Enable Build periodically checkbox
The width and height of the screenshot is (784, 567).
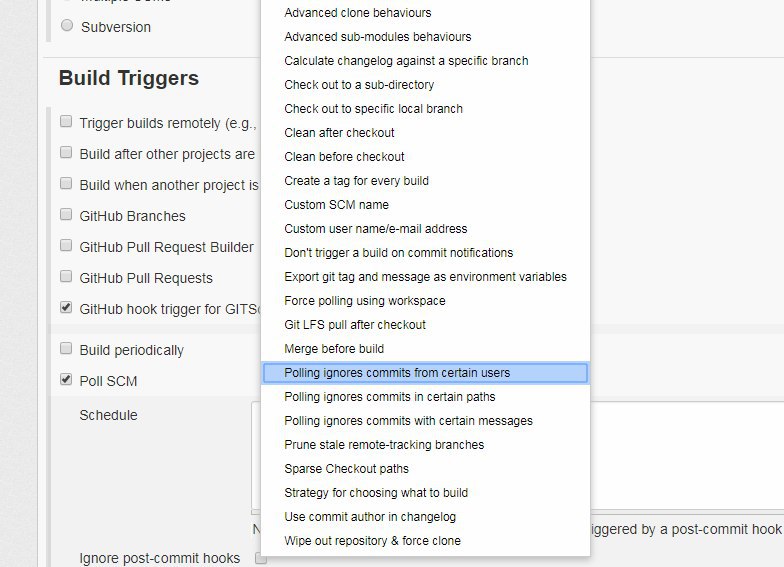[66, 349]
